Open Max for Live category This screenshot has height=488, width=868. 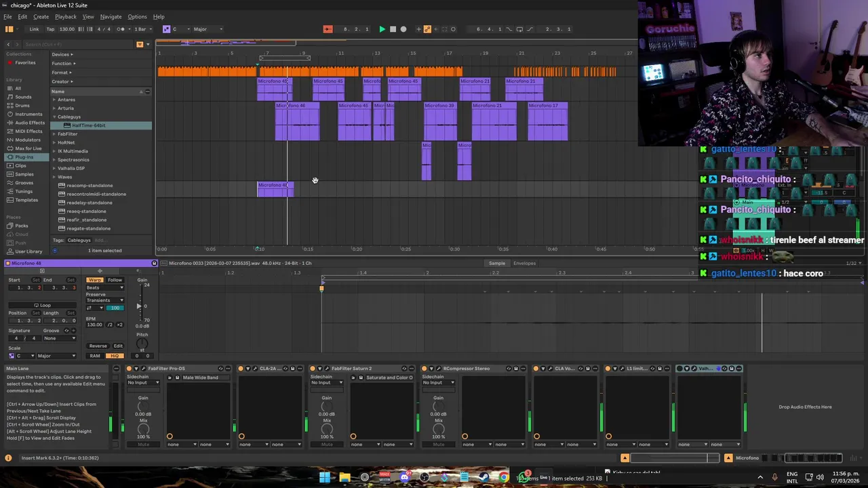click(28, 148)
